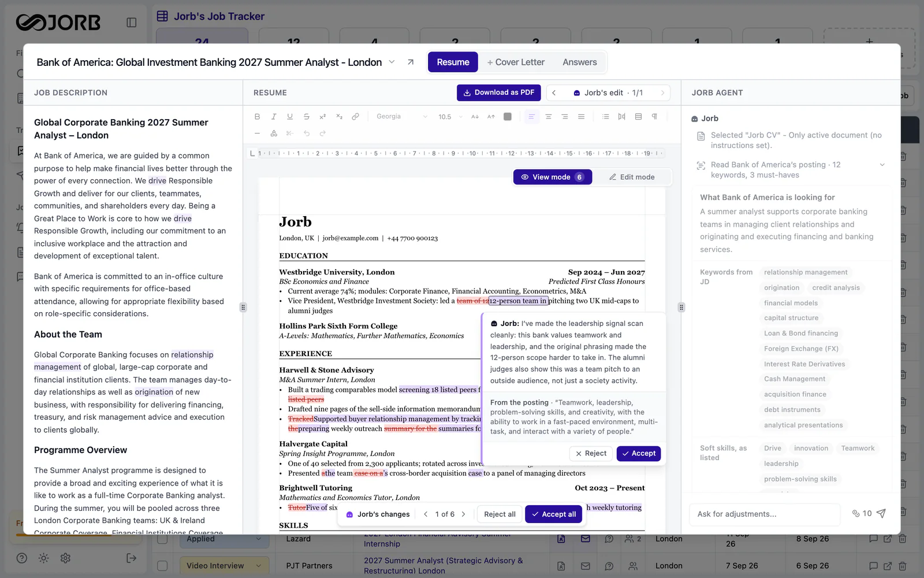The image size is (924, 578).
Task: Apply superscript formatting
Action: 323,117
